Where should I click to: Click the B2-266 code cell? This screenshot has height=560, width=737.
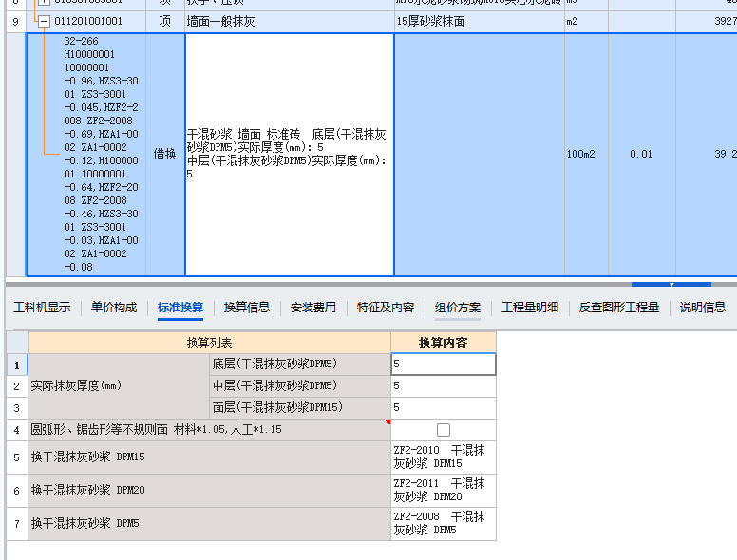point(86,154)
